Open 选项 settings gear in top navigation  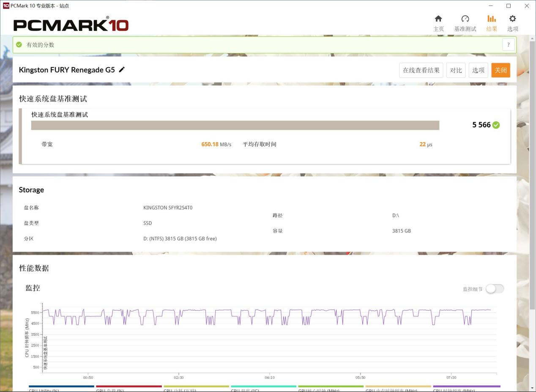point(512,19)
